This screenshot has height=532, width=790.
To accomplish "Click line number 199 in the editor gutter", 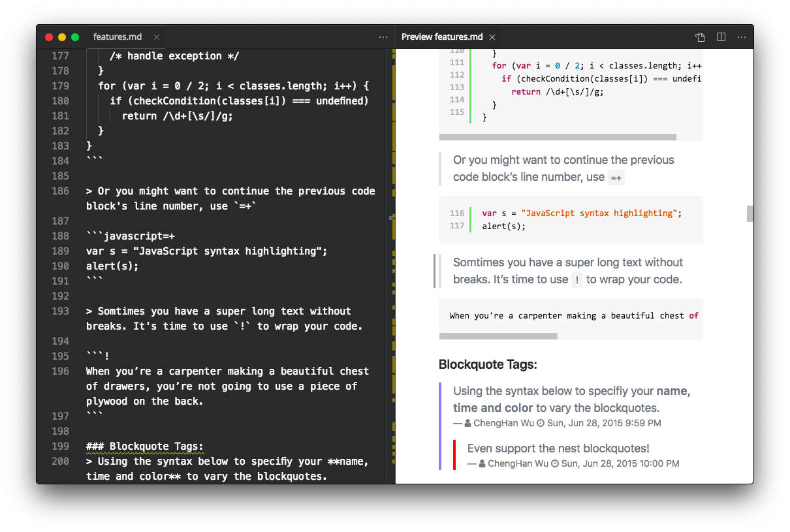I will click(x=60, y=446).
